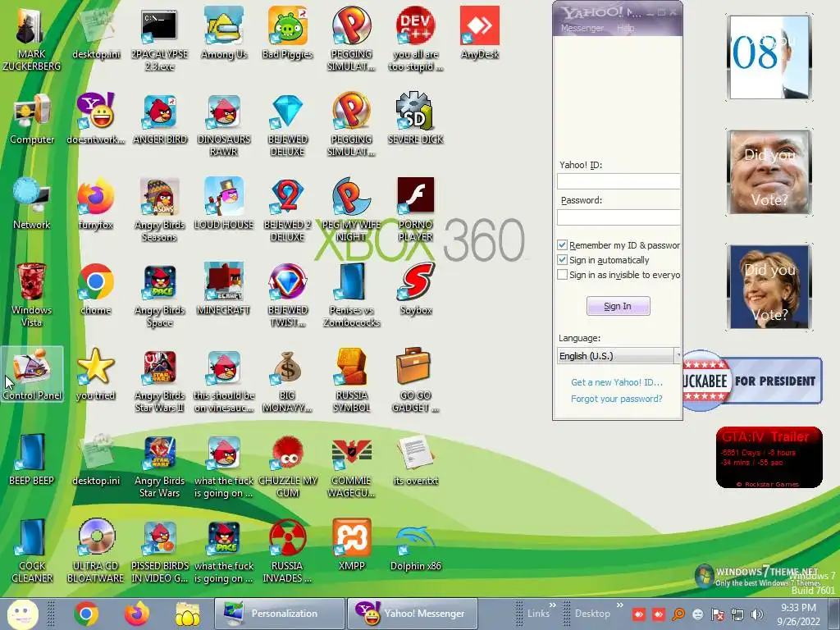Expand the Desktop toolbar chevron
840x630 pixels.
[x=620, y=605]
